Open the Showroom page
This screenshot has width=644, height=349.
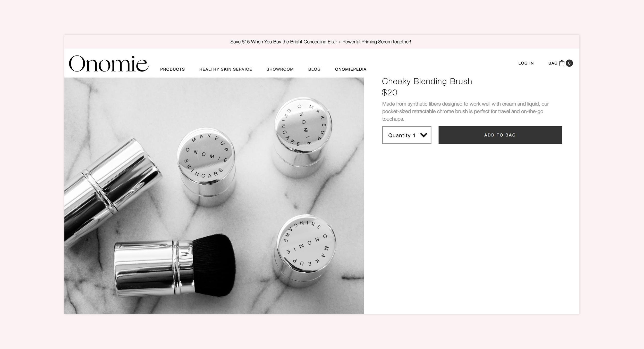[x=280, y=69]
